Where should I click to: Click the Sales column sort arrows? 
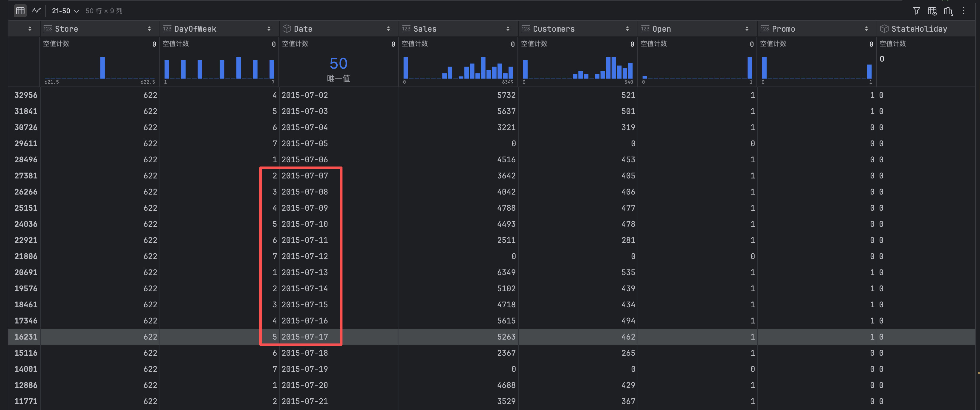(x=508, y=29)
